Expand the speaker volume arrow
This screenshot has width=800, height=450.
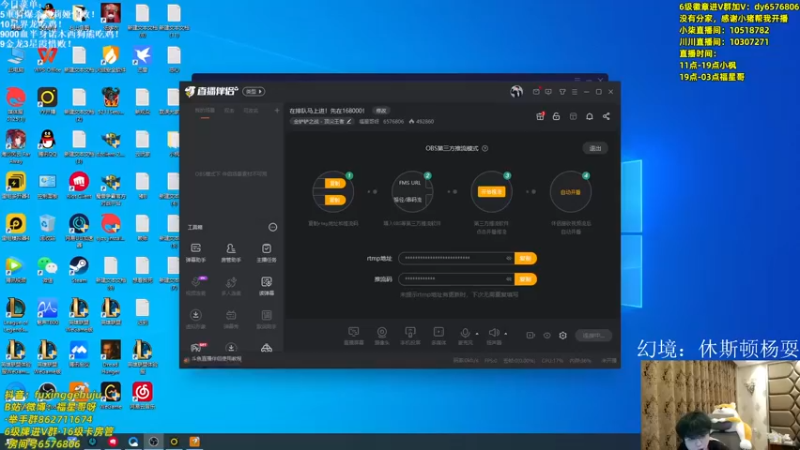[x=506, y=334]
